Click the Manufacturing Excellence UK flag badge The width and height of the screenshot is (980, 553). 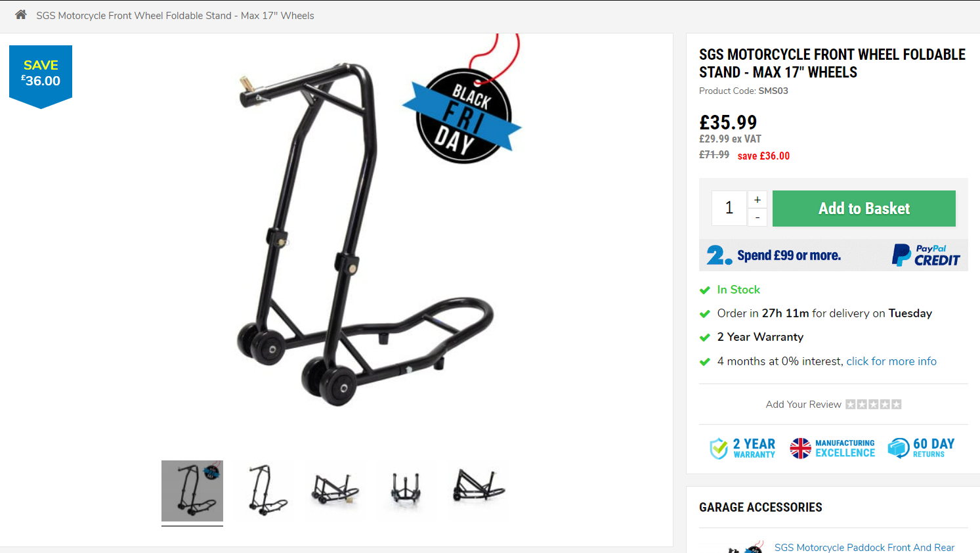832,448
